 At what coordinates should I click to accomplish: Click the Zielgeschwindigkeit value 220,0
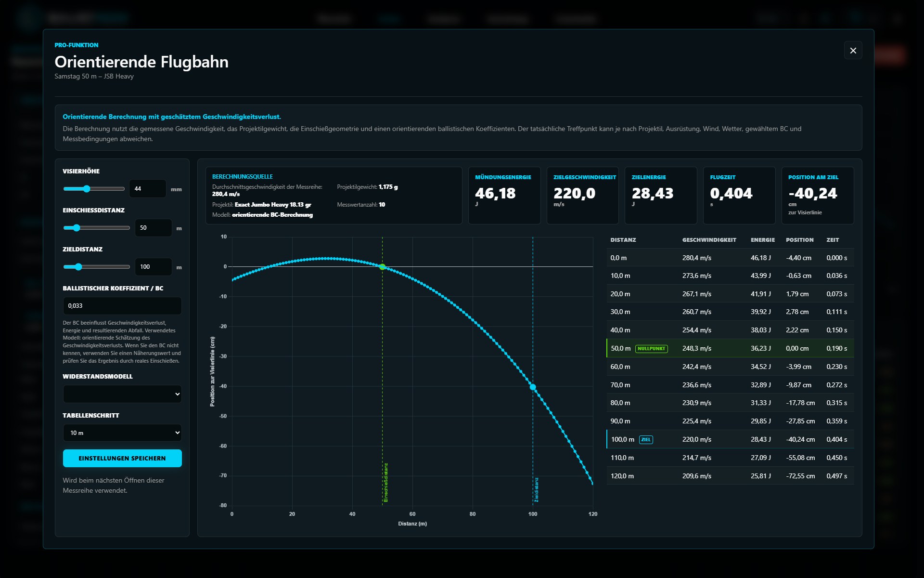point(575,194)
